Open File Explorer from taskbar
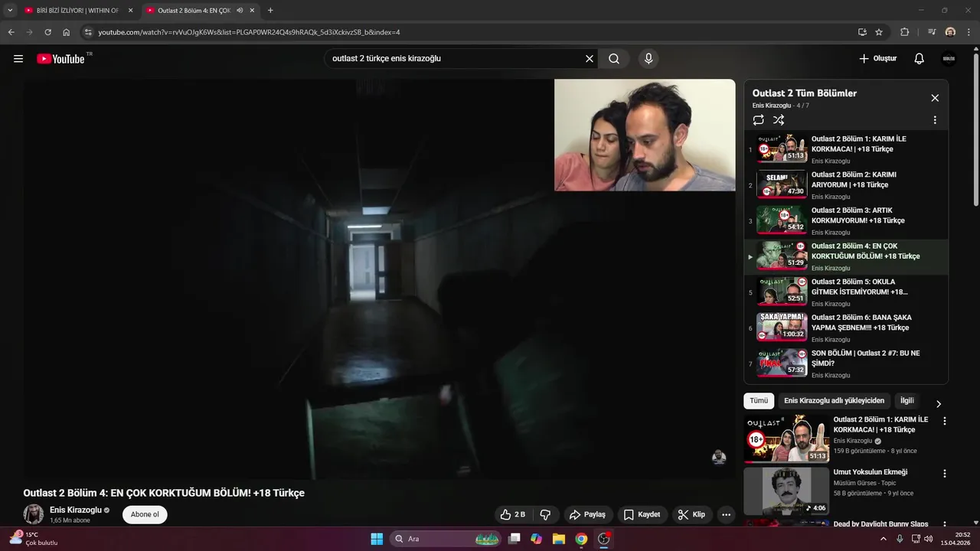Screen dimensions: 980x551 point(559,539)
